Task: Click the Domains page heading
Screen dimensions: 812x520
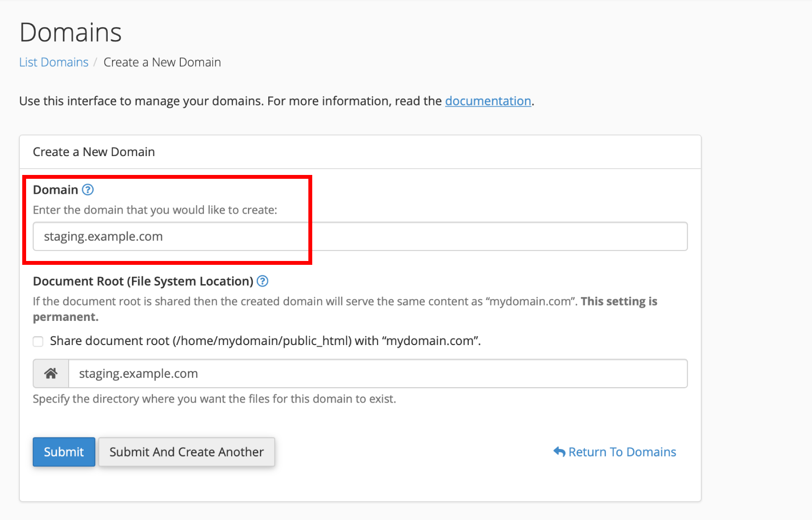Action: coord(71,32)
